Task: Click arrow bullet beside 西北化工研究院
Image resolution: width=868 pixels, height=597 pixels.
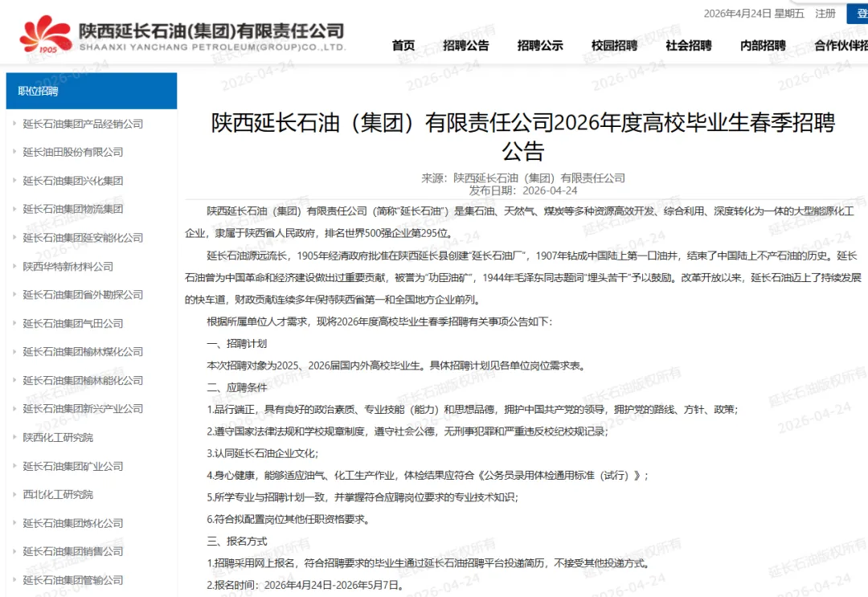Action: point(14,494)
